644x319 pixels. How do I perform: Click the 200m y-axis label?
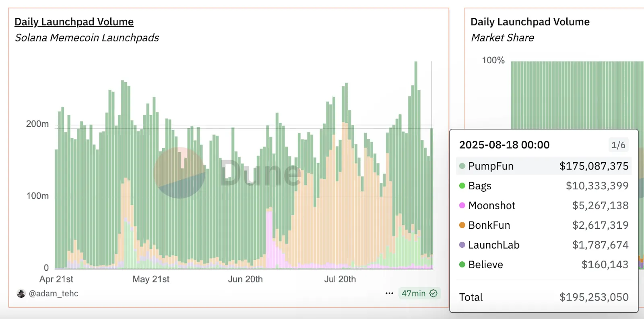tap(37, 124)
